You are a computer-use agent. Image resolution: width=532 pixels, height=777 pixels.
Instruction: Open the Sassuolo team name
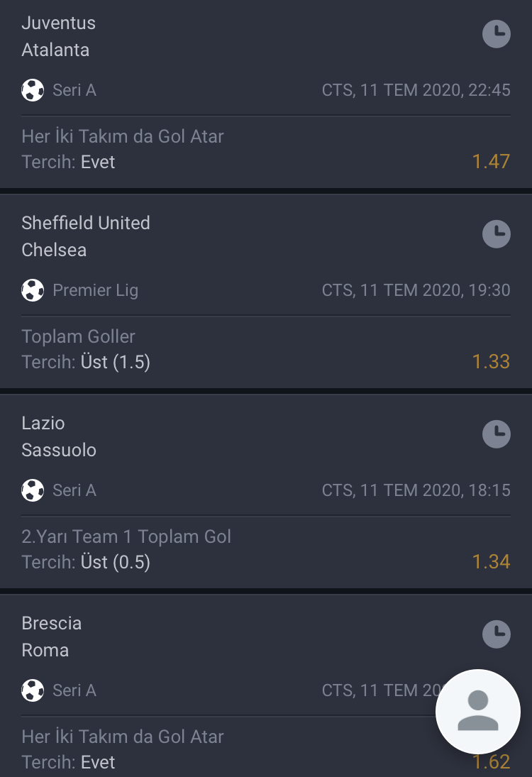[59, 451]
